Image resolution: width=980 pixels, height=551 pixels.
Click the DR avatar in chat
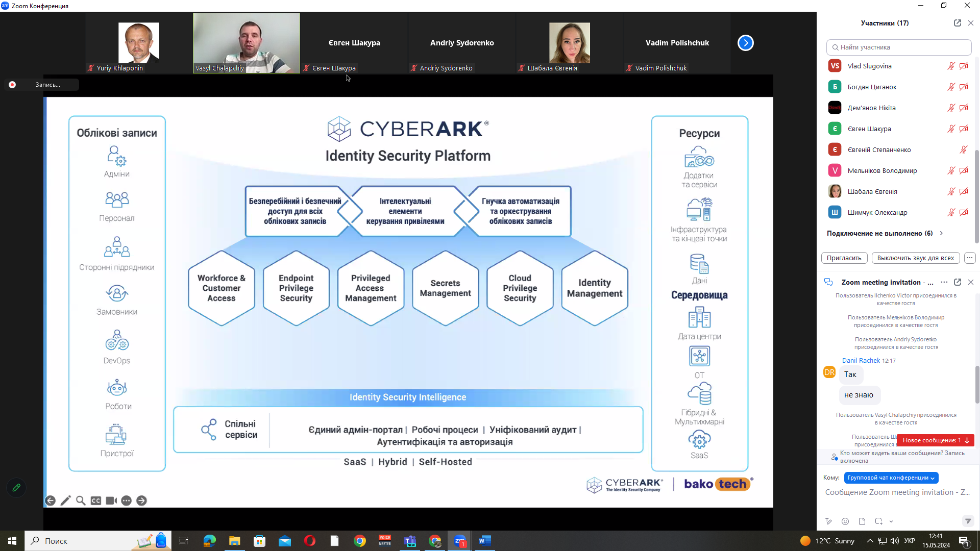(x=829, y=372)
